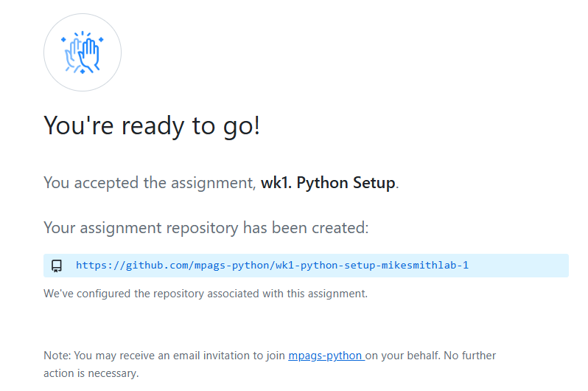Click "on your behalf. No further" text
Viewport: 588px width, 391px height.
point(430,356)
